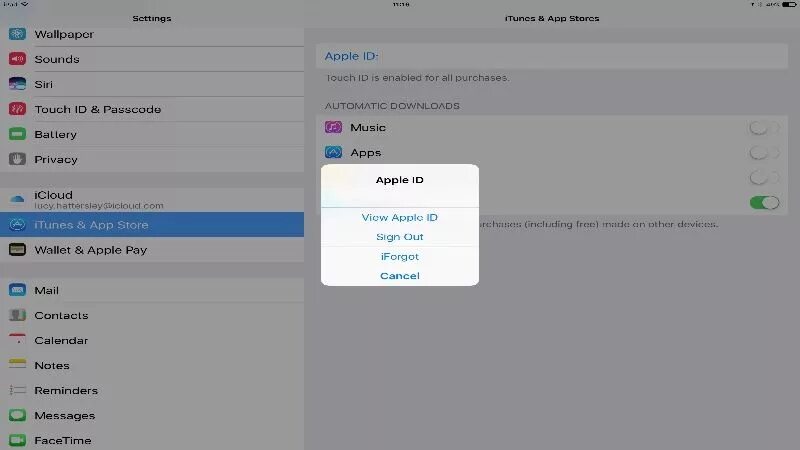Open iCloud account settings
Image resolution: width=800 pixels, height=450 pixels.
[x=152, y=199]
